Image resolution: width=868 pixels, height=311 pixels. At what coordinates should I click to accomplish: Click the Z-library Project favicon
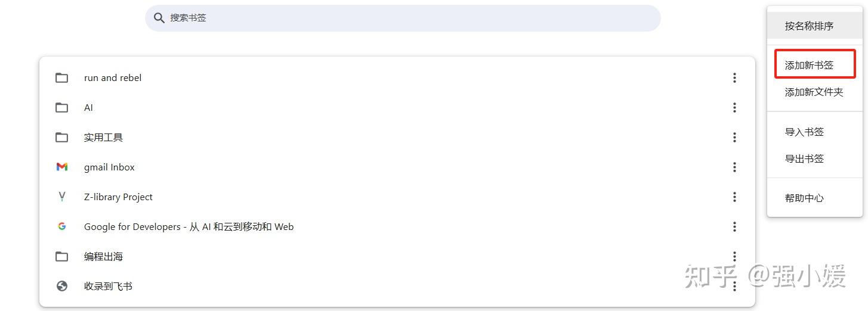tap(62, 197)
